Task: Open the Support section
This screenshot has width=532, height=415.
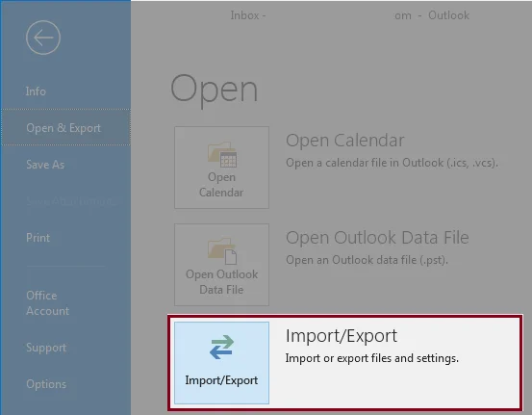Action: click(x=46, y=348)
